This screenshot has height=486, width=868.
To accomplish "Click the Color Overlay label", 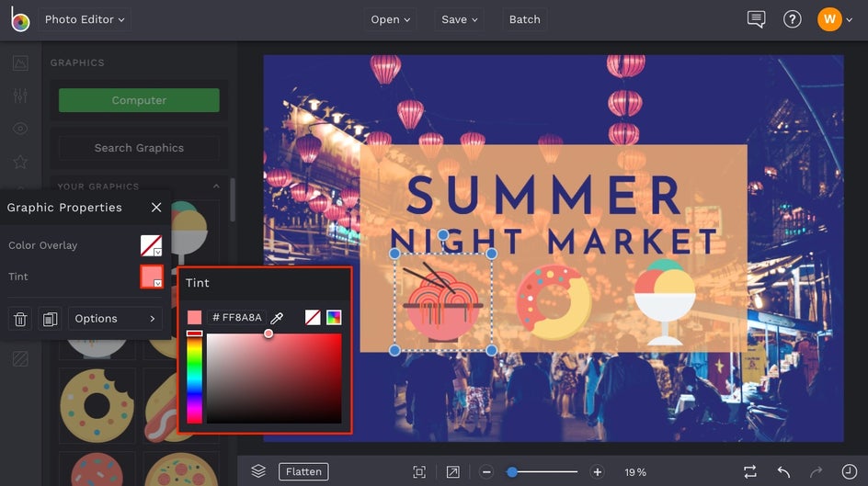I will (42, 245).
